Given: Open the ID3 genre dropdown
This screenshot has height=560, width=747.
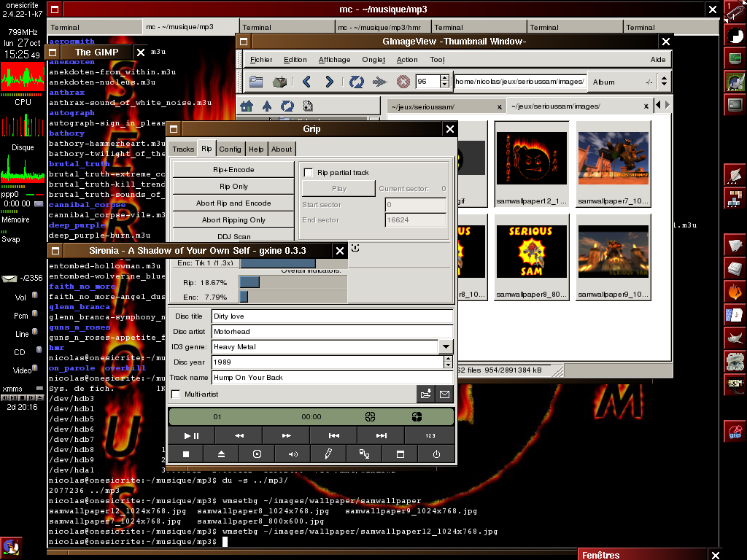Looking at the screenshot, I should click(445, 347).
